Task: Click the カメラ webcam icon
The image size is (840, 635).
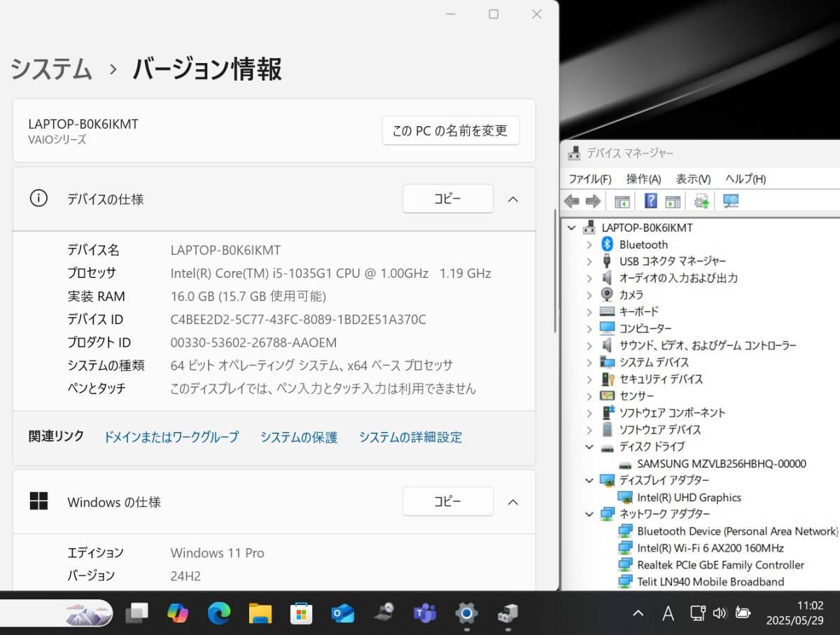Action: [607, 295]
